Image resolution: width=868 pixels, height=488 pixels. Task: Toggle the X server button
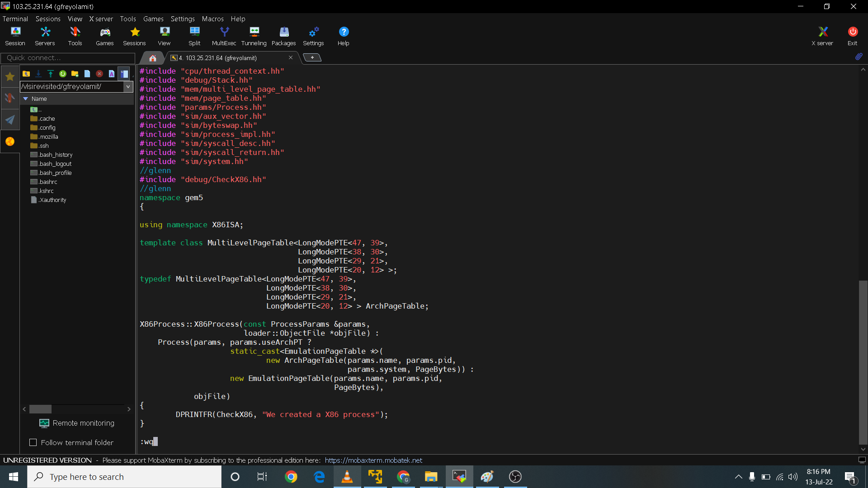(x=822, y=36)
